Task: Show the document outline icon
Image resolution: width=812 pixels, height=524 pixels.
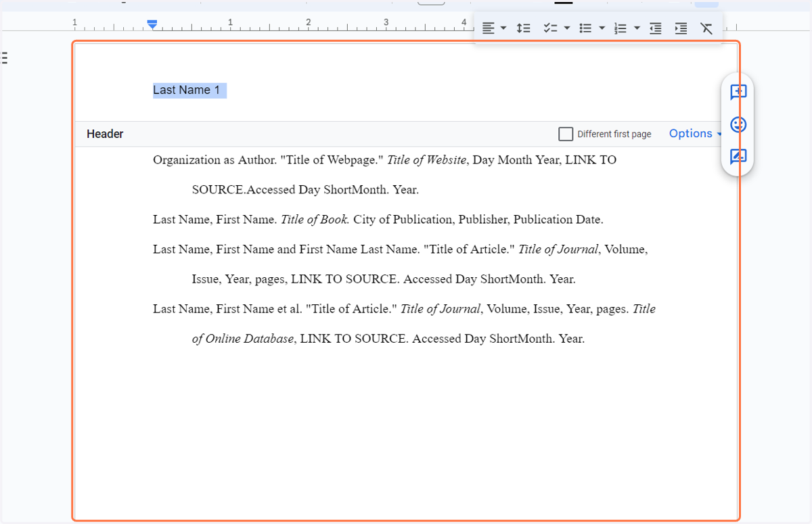Action: [5, 58]
